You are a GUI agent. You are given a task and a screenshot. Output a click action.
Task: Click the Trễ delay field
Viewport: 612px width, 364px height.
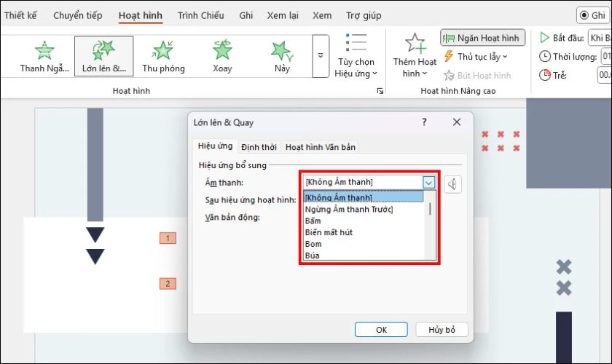[604, 75]
